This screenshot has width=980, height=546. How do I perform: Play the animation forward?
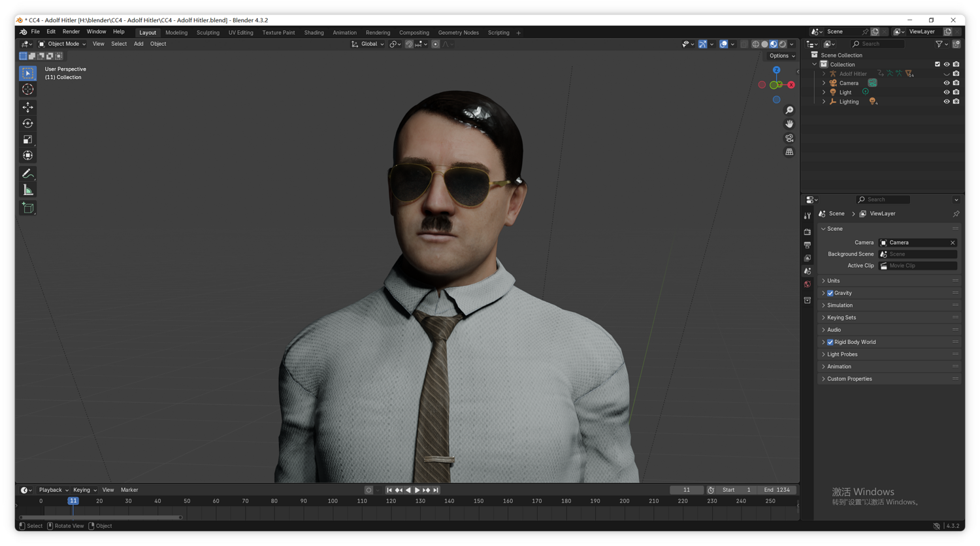(x=417, y=490)
